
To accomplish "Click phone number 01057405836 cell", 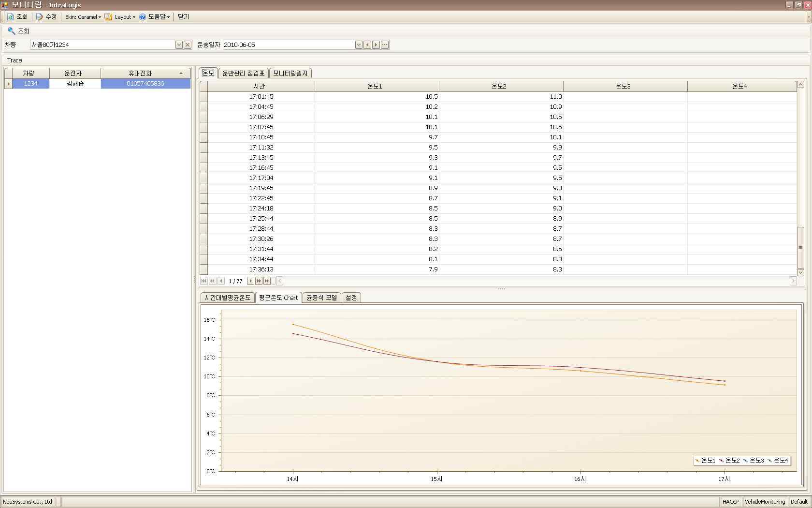I will [x=145, y=84].
